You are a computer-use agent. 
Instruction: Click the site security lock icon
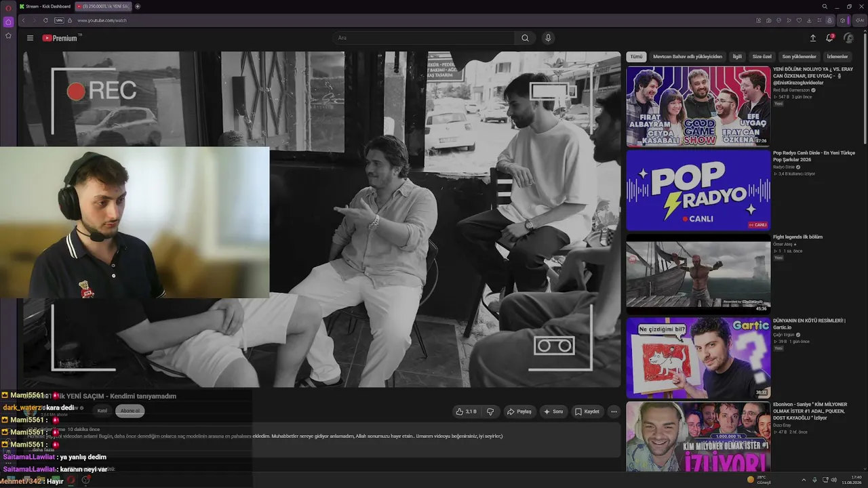tap(70, 20)
